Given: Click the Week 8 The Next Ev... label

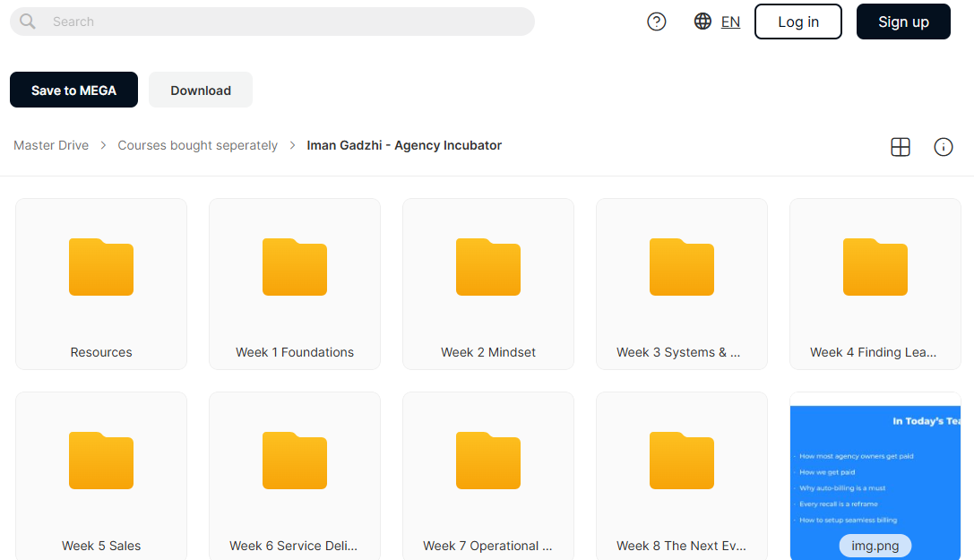Looking at the screenshot, I should pyautogui.click(x=681, y=546).
